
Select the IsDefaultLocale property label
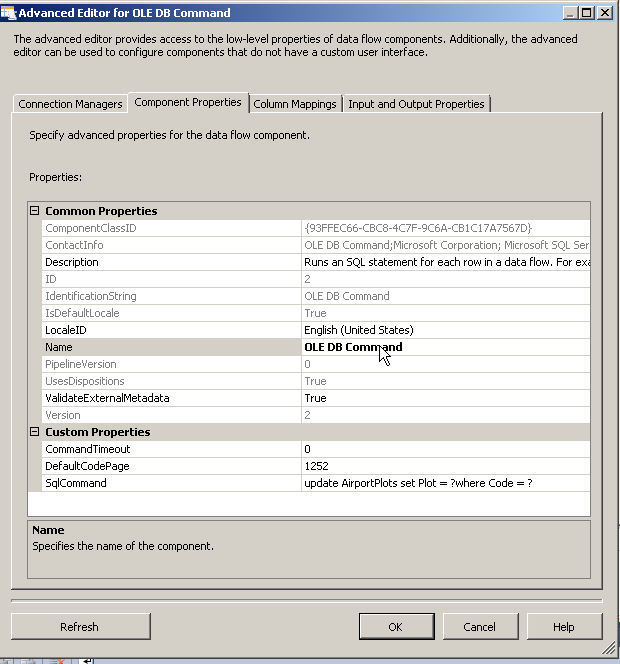83,313
